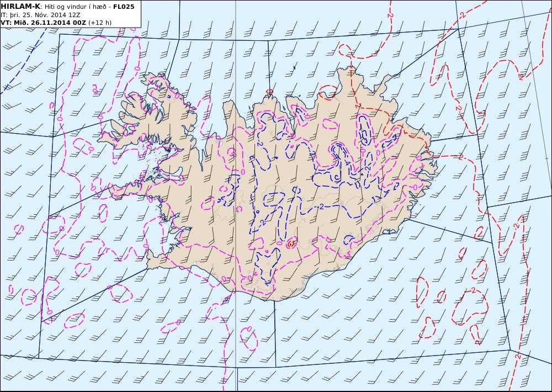Select the 'Hiti og vindur í hæð' caption
The width and height of the screenshot is (552, 392).
[75, 7]
